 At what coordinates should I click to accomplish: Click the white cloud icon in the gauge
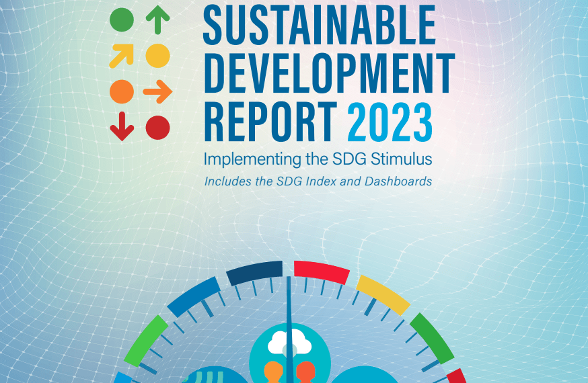coord(290,343)
